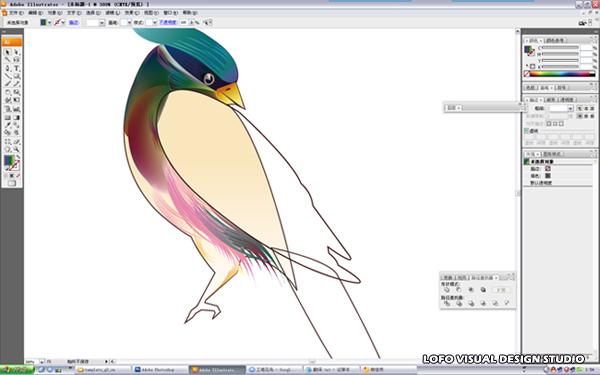This screenshot has height=375, width=600.
Task: Toggle the dashed line checkbox in Stroke panel
Action: click(526, 131)
